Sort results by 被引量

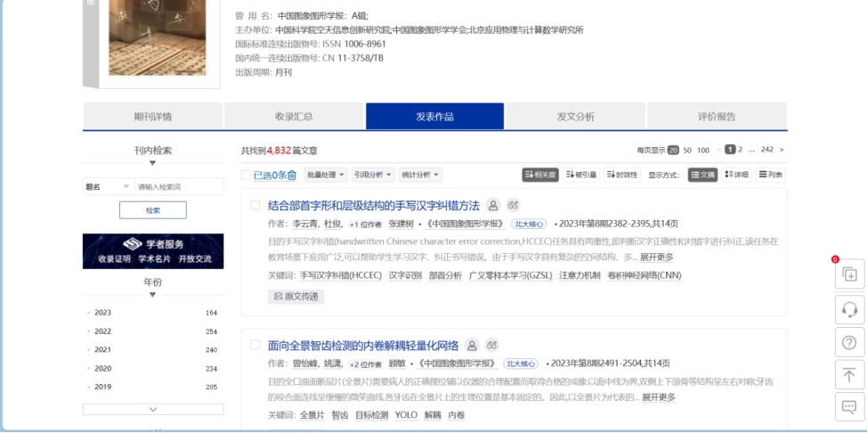point(581,175)
